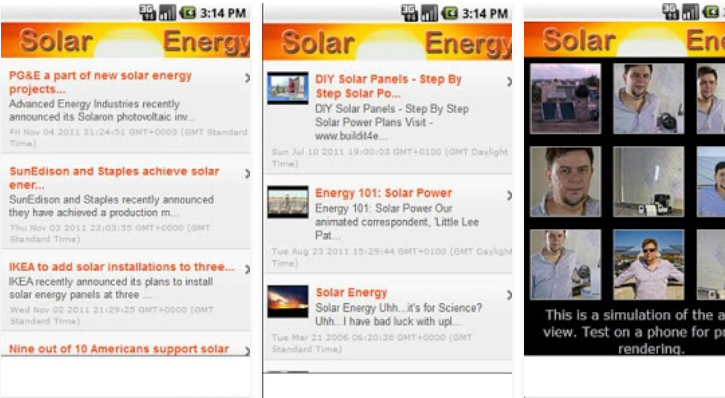
Task: Tap the signal strength icon in the first phone's status bar
Action: point(167,12)
